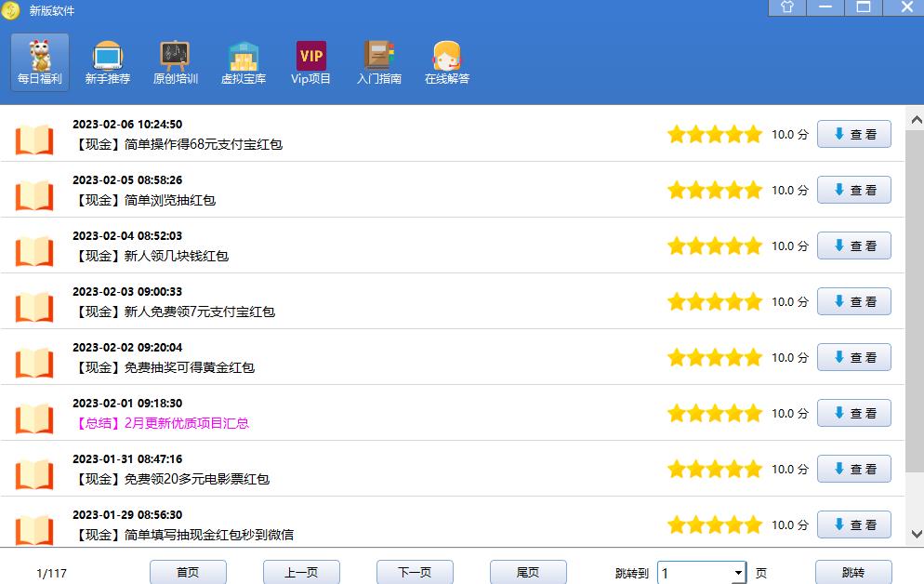The image size is (924, 584).
Task: Click book icon for 2023-02-06 entry
Action: [34, 139]
